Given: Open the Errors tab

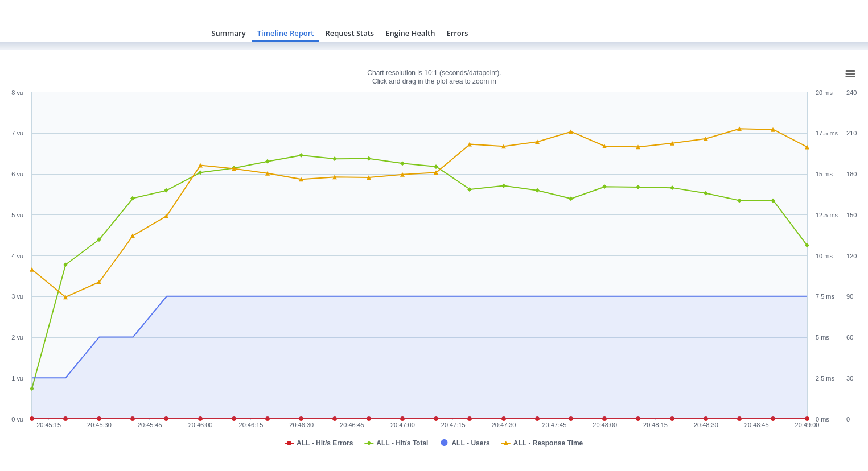Looking at the screenshot, I should pos(457,34).
